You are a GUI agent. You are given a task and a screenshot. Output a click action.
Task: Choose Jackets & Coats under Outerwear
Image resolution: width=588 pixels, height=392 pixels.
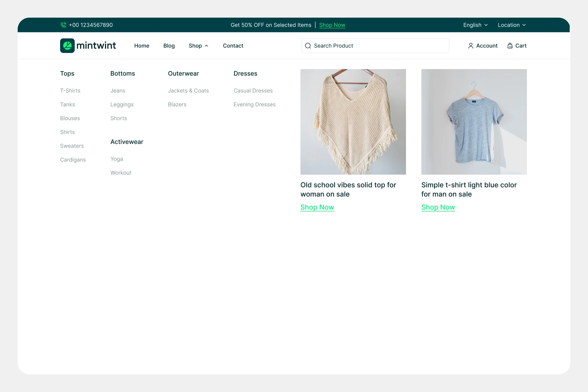click(188, 90)
